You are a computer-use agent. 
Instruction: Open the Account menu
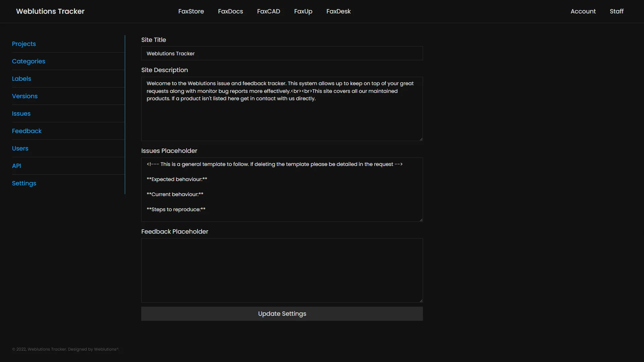click(583, 11)
